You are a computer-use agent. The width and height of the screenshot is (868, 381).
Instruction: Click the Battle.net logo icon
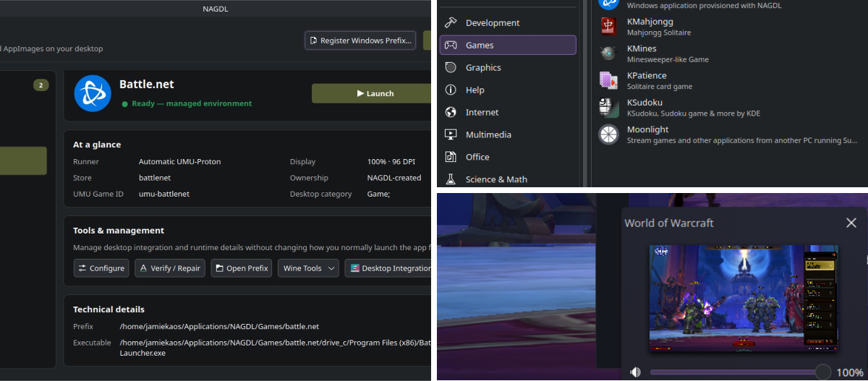[x=93, y=93]
